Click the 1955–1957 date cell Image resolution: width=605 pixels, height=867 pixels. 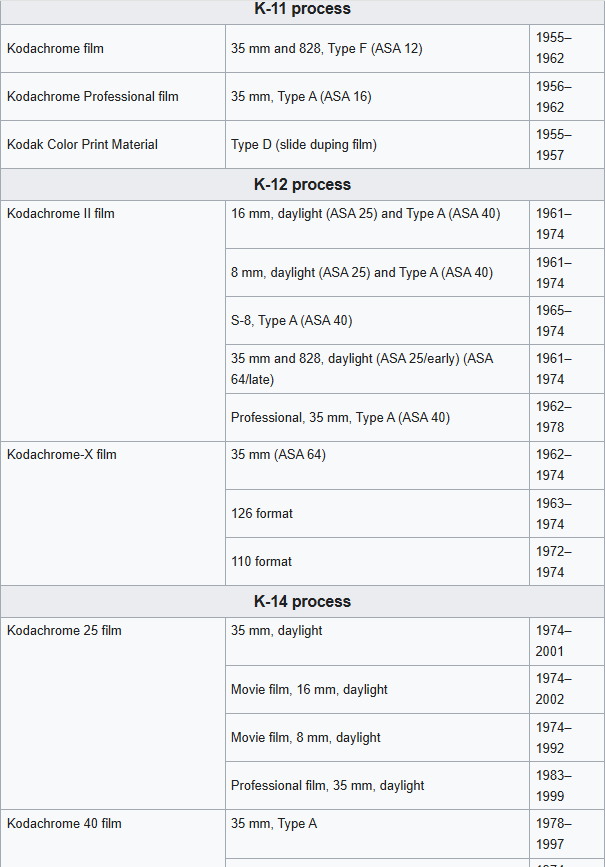point(553,145)
